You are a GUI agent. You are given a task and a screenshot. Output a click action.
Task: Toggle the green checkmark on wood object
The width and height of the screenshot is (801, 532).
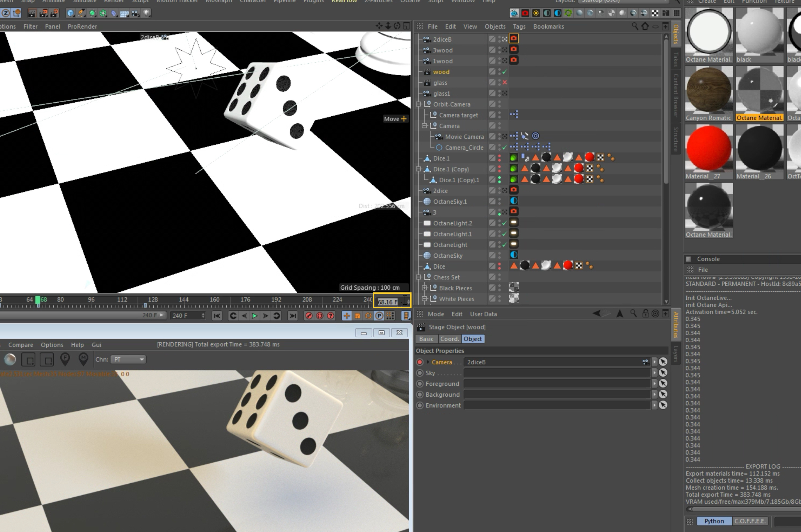pyautogui.click(x=504, y=72)
